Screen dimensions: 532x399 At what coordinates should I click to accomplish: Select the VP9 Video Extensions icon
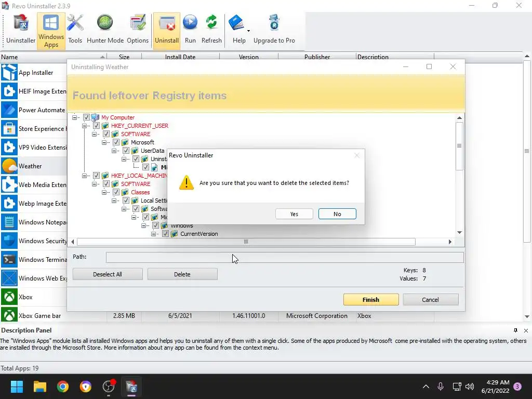click(x=9, y=147)
